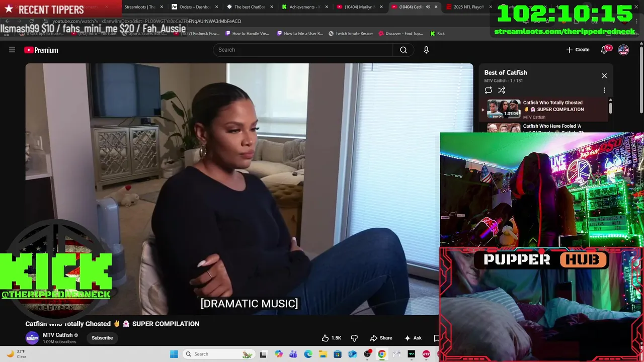Start voice search with the microphone
644x362 pixels.
click(426, 50)
